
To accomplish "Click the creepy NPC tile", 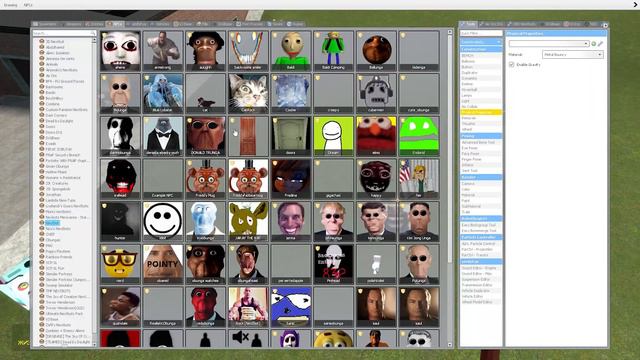I will coord(333,93).
